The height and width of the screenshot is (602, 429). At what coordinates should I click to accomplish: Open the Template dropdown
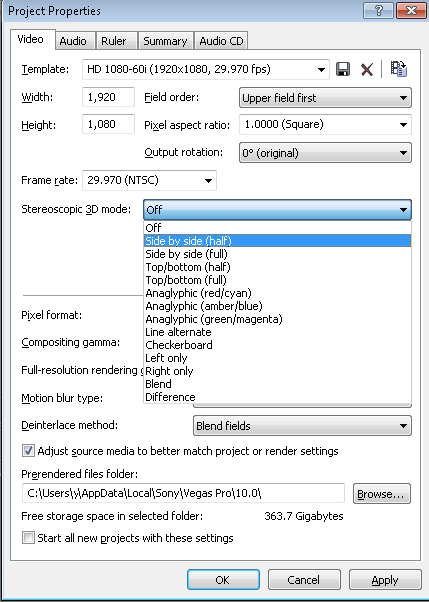pyautogui.click(x=205, y=69)
